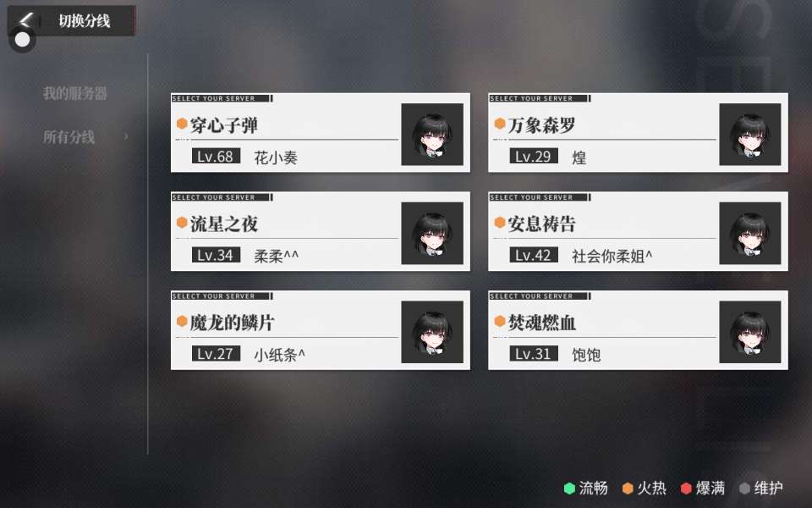Click the gray 维护 legend icon
812x508 pixels.
[744, 489]
